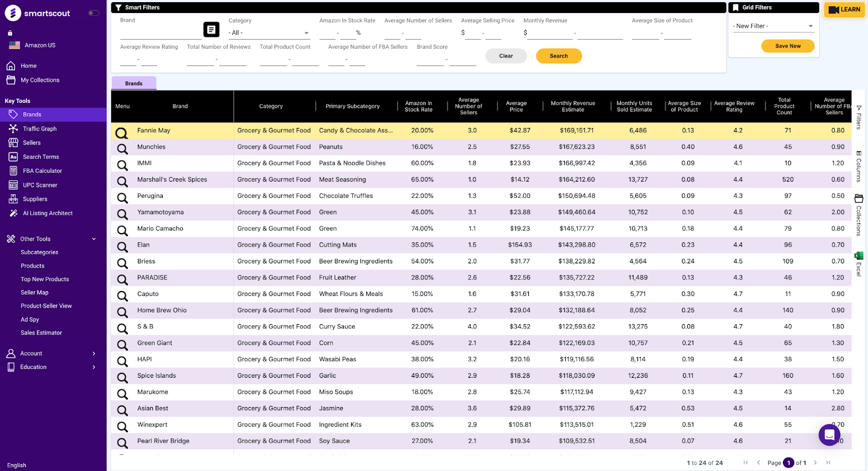This screenshot has height=471, width=868.
Task: Open AI Listing Architect
Action: (x=47, y=213)
